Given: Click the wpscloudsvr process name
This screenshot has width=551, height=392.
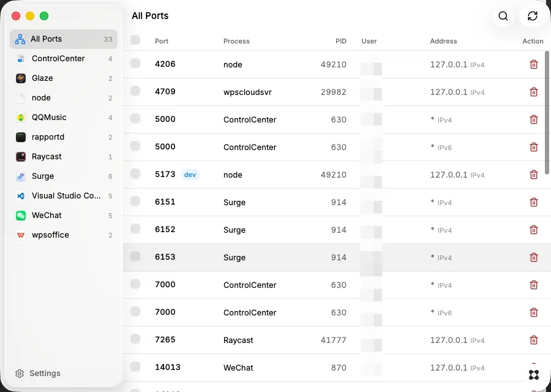Looking at the screenshot, I should (x=247, y=92).
